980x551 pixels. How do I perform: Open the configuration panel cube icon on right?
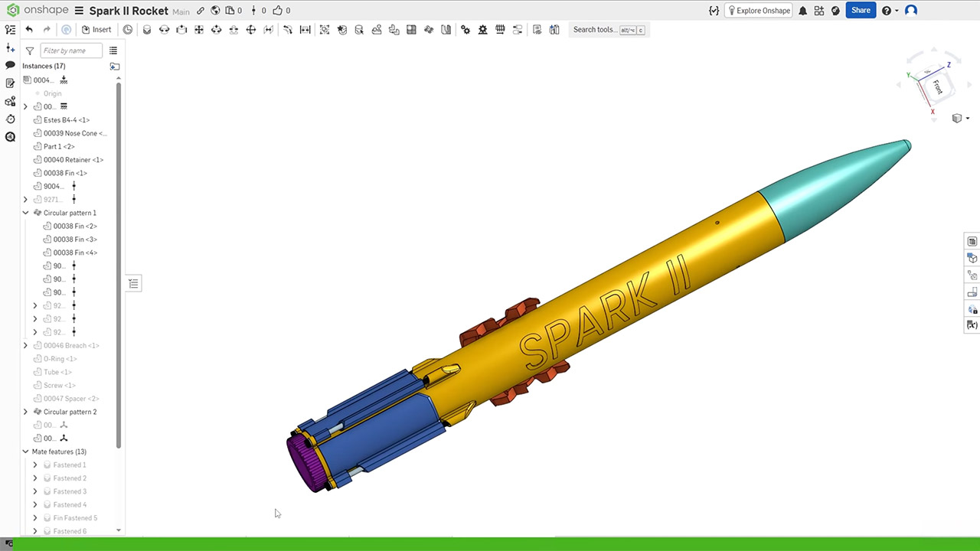click(972, 259)
